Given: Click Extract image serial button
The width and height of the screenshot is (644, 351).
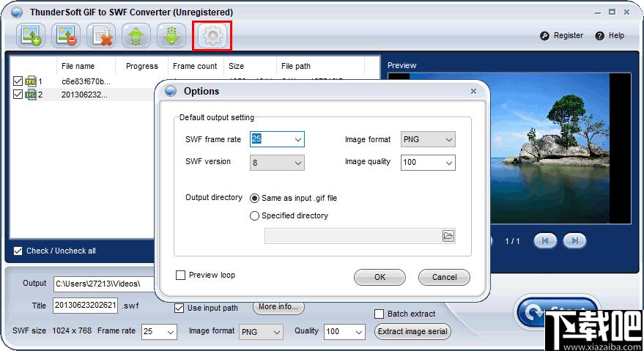Looking at the screenshot, I should tap(412, 332).
